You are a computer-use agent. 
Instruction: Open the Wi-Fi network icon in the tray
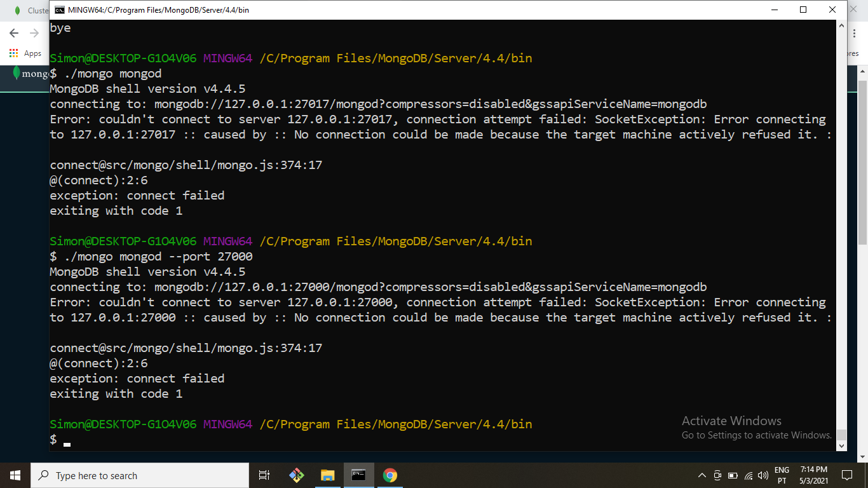(749, 475)
